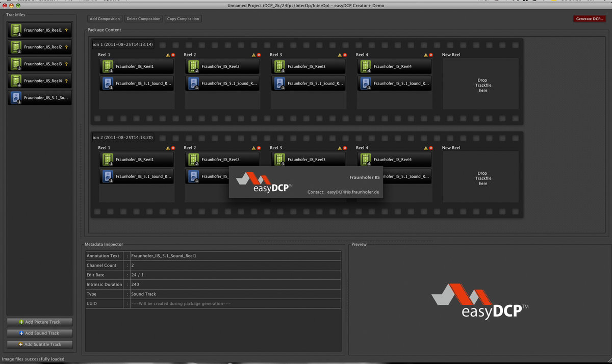This screenshot has width=612, height=364.
Task: Select composition 1 tab dated 14:13:14
Action: click(x=122, y=44)
